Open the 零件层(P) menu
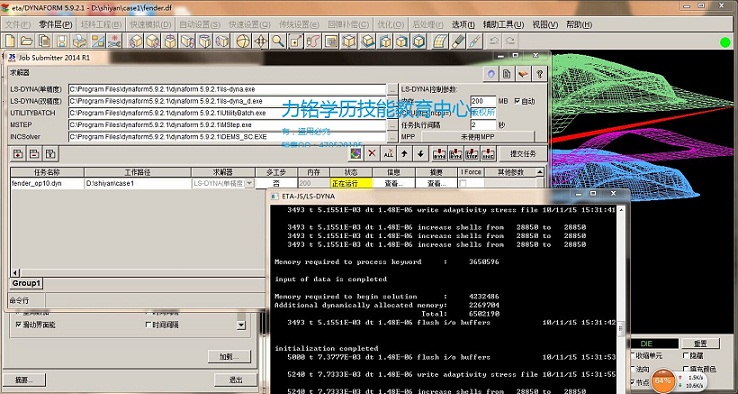Image resolution: width=738 pixels, height=394 pixels. click(x=56, y=25)
